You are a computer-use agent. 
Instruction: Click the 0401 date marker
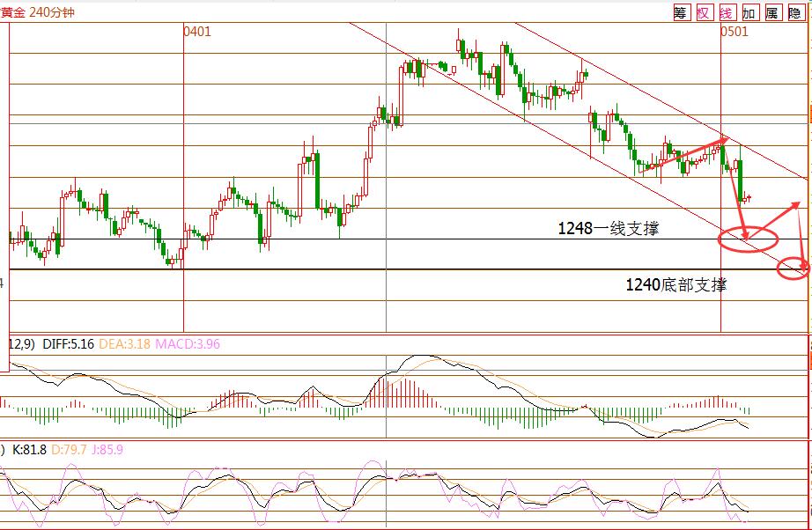click(198, 32)
